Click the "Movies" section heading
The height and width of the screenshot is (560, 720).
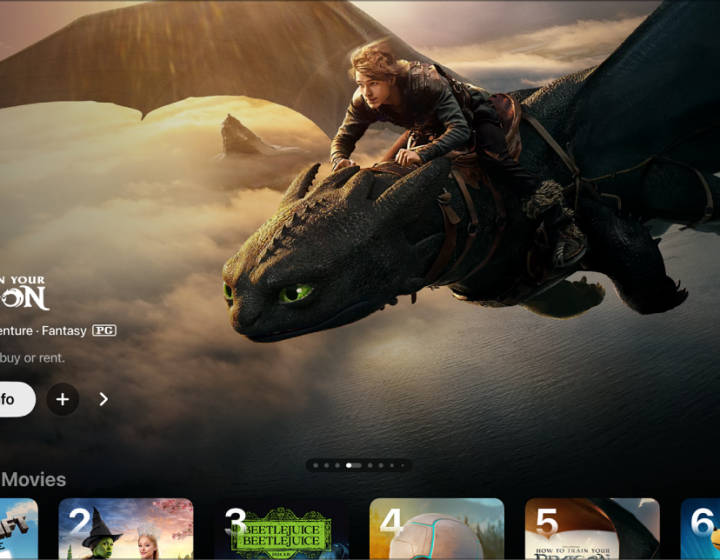(33, 480)
